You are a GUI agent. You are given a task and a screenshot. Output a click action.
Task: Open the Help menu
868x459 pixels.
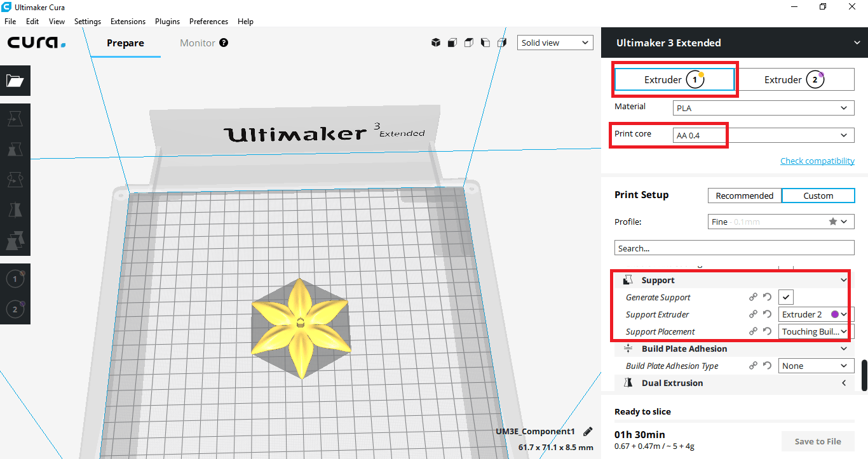245,21
